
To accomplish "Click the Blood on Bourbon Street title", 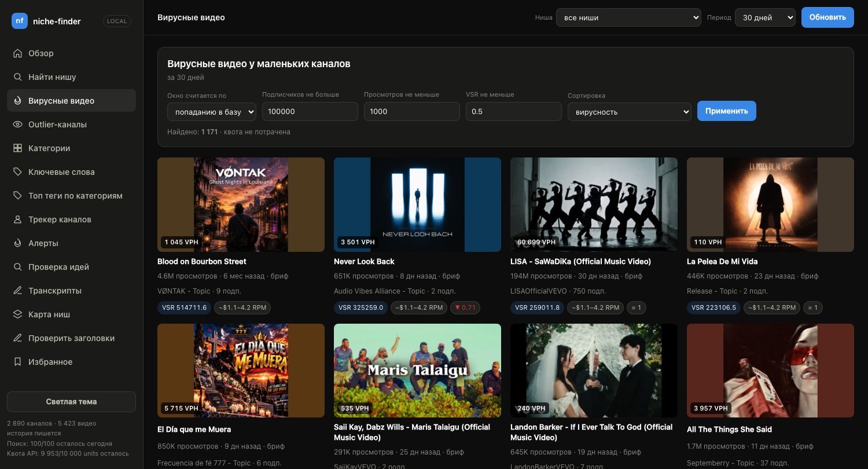I will 202,262.
